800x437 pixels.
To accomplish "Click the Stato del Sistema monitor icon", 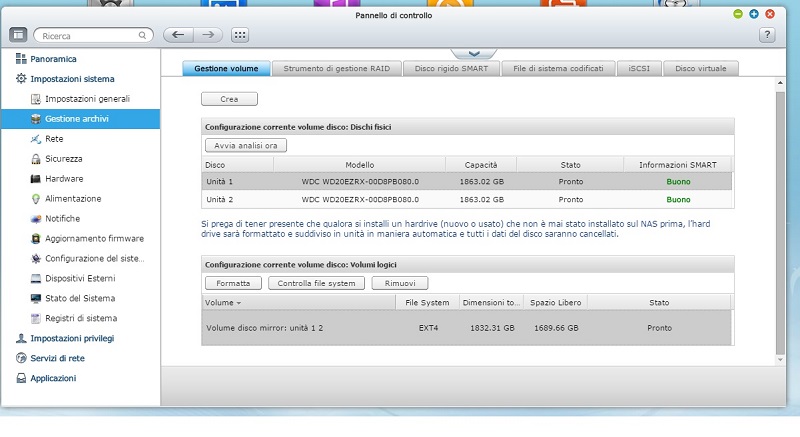I will [36, 298].
